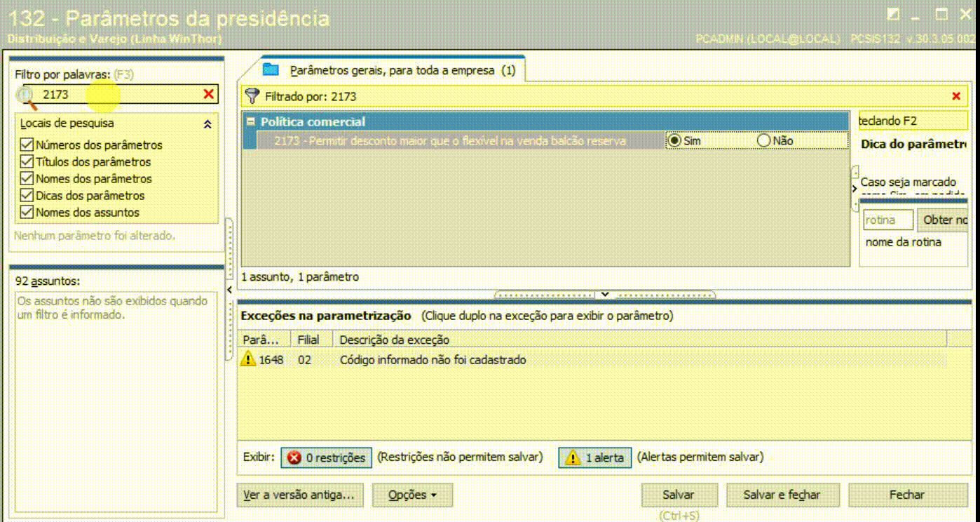The image size is (980, 522).
Task: Select 'Sim' for parameter 2173
Action: pyautogui.click(x=674, y=140)
